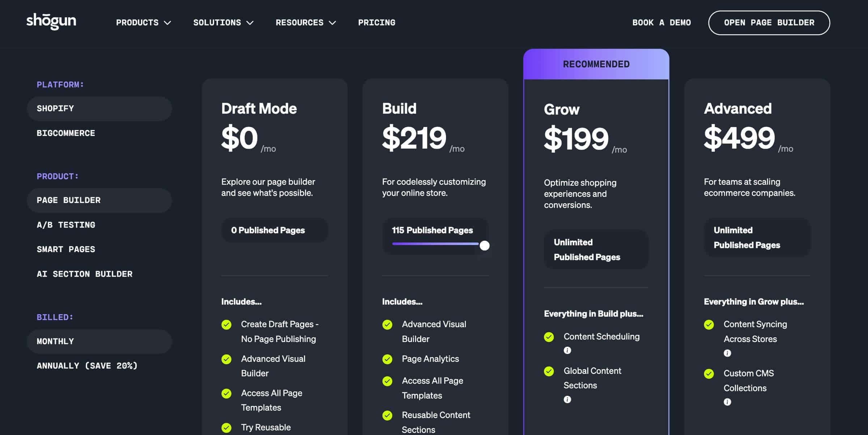Screen dimensions: 868x435
Task: Open the Products menu
Action: tap(143, 22)
